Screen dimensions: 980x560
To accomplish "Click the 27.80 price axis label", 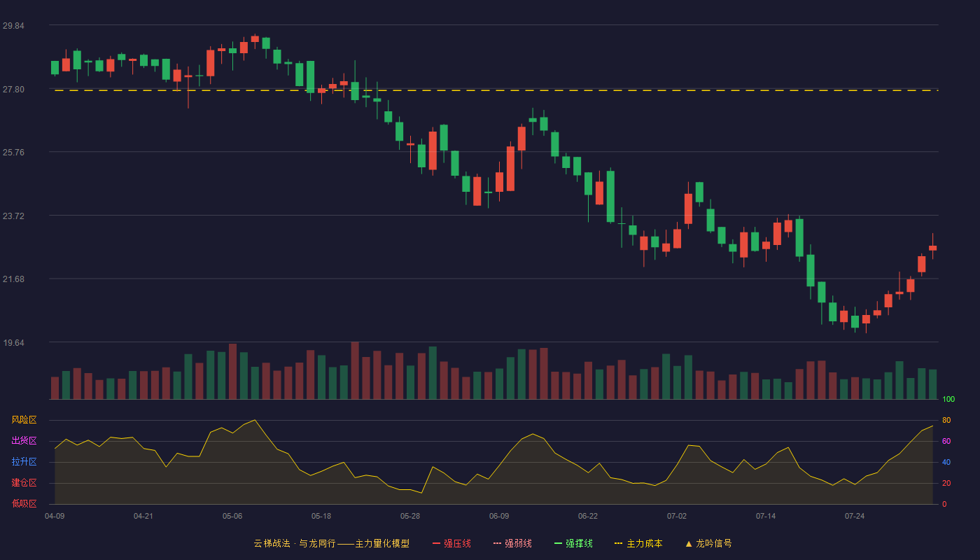I will 13,90.
